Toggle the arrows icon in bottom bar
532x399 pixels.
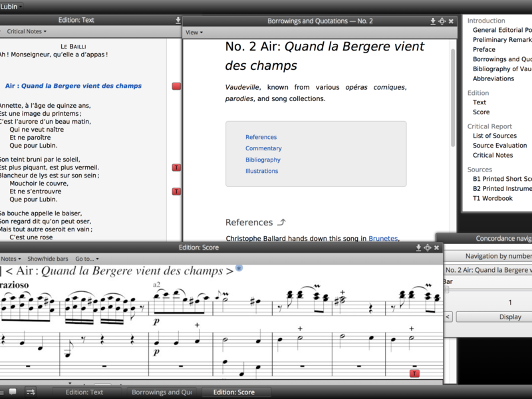31,392
